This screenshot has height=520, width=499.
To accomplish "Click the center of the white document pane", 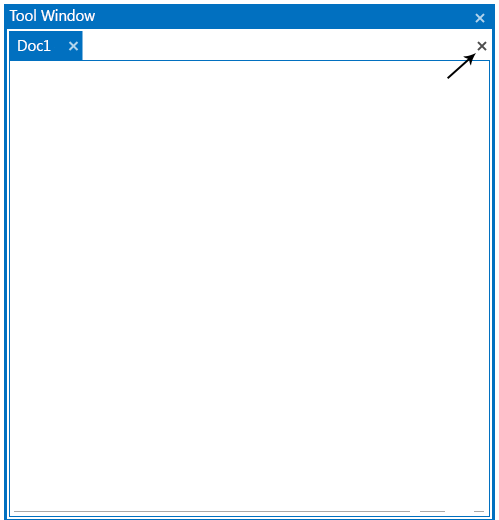I will [249, 288].
